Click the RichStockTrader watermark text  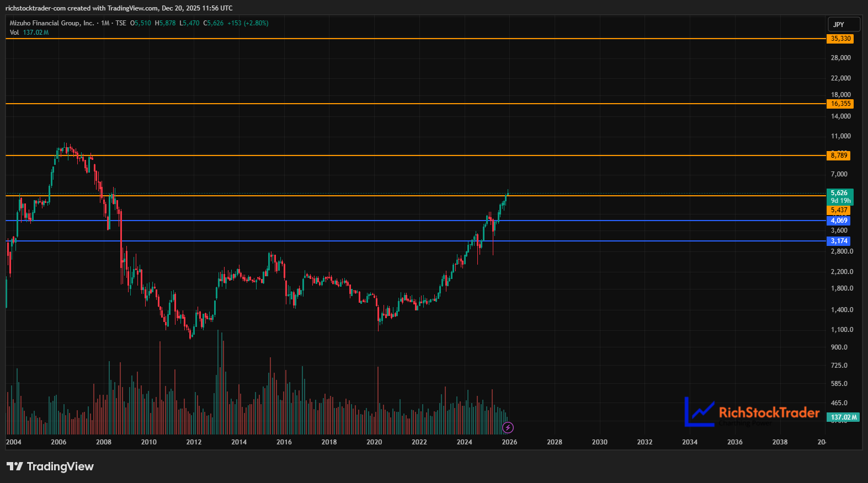point(769,412)
